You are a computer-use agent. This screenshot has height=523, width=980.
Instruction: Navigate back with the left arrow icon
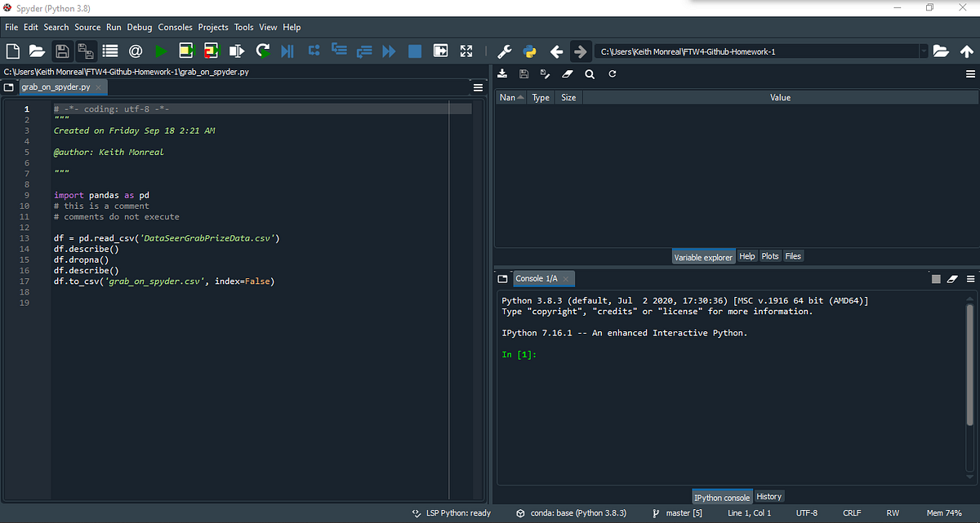(556, 50)
